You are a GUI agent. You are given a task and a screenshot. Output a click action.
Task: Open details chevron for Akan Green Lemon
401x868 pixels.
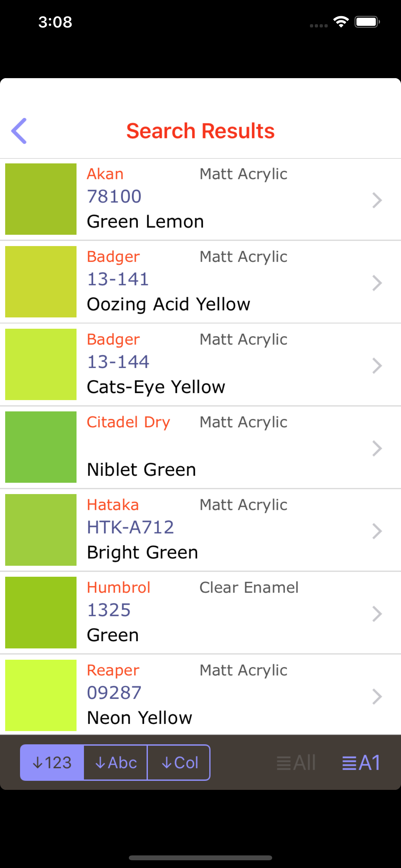[x=377, y=200]
